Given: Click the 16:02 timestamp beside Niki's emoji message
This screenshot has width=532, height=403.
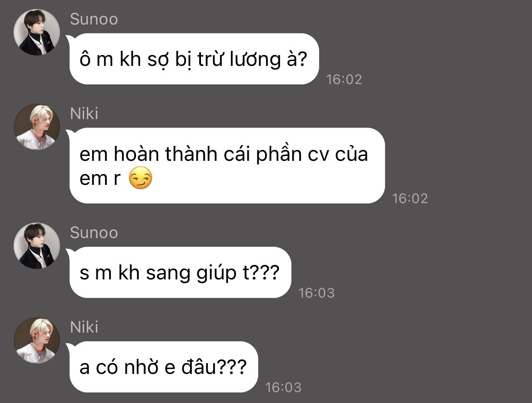Looking at the screenshot, I should (x=410, y=198).
